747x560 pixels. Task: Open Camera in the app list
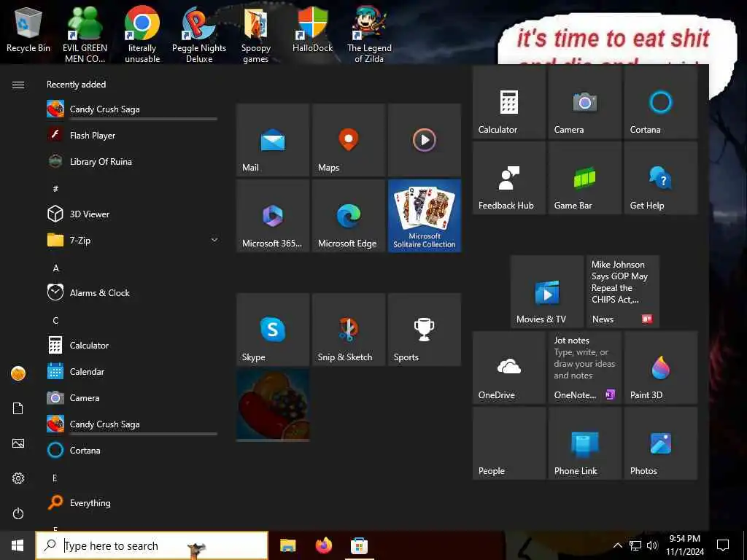tap(132, 398)
